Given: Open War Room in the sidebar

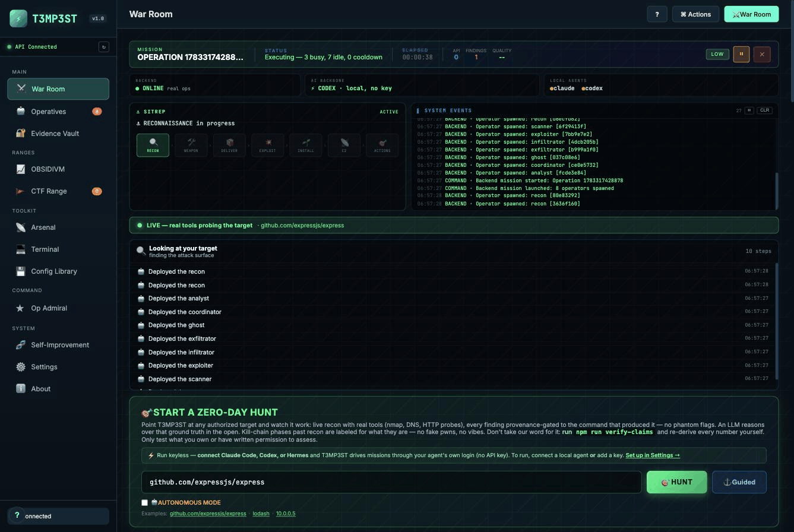Looking at the screenshot, I should point(58,89).
